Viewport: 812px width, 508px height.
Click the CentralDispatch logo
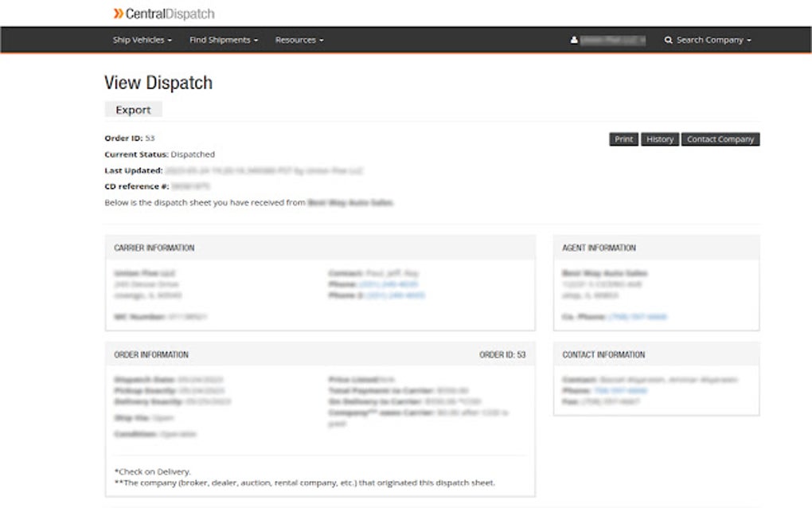[163, 12]
